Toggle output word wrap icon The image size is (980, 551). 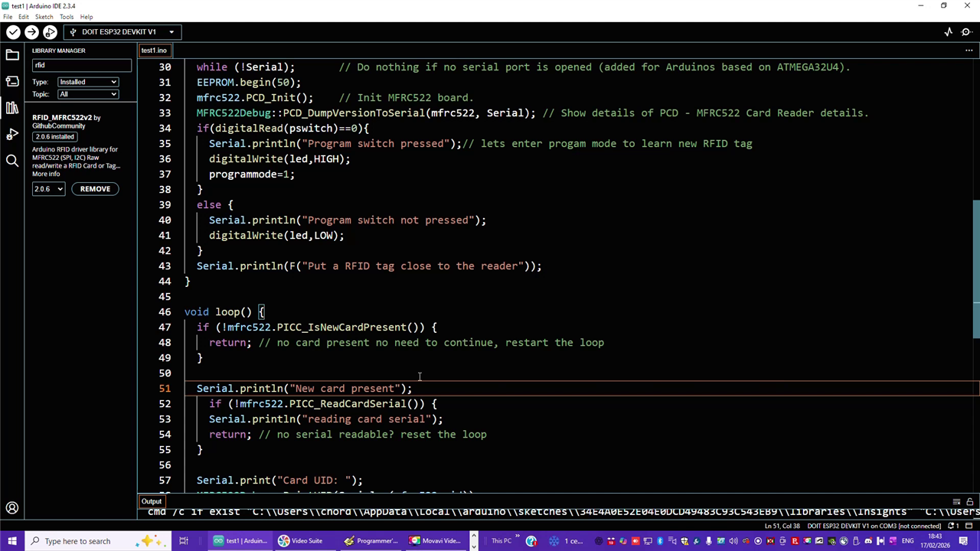(x=957, y=502)
